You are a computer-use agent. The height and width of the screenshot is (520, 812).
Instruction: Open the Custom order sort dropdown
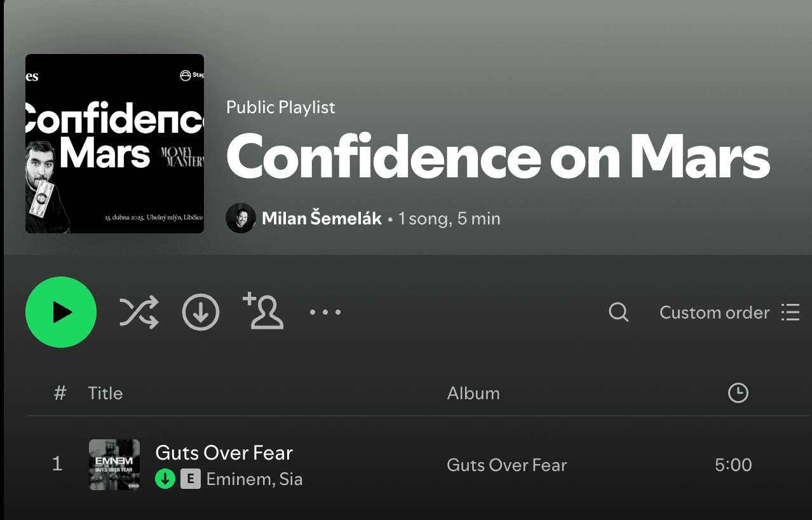point(714,313)
